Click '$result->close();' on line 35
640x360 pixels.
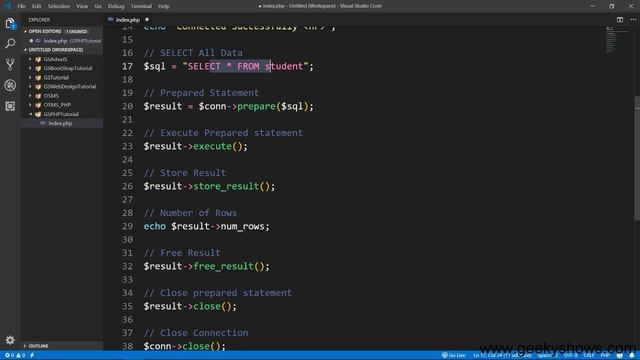(190, 306)
